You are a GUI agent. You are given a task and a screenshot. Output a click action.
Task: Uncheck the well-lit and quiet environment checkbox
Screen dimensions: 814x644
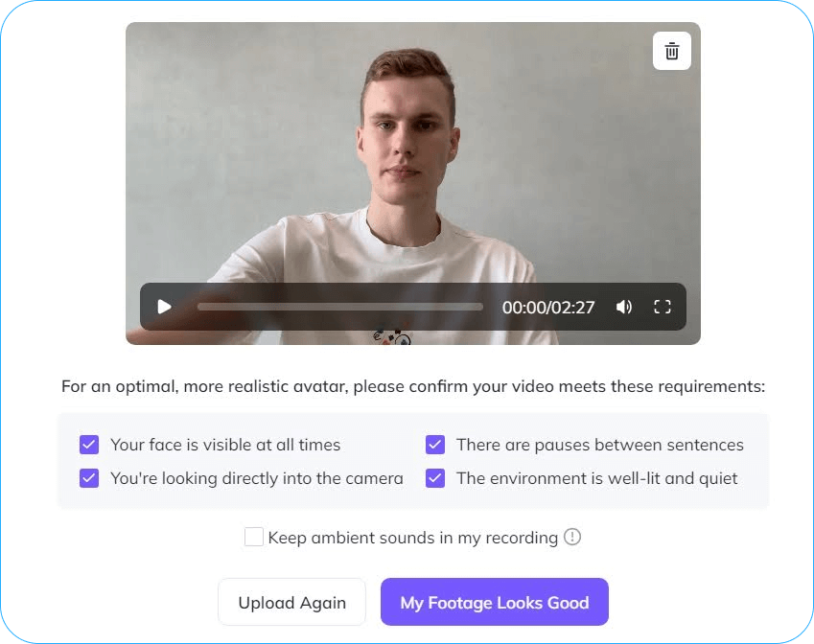click(435, 478)
